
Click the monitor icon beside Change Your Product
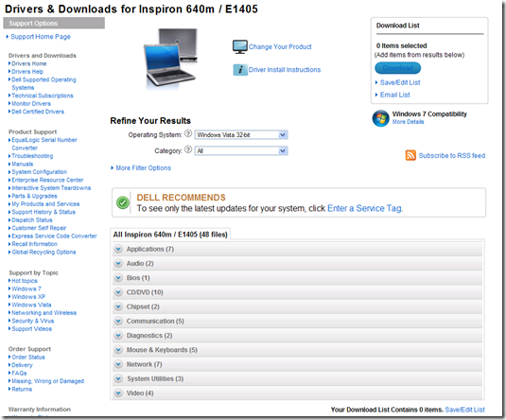click(240, 46)
